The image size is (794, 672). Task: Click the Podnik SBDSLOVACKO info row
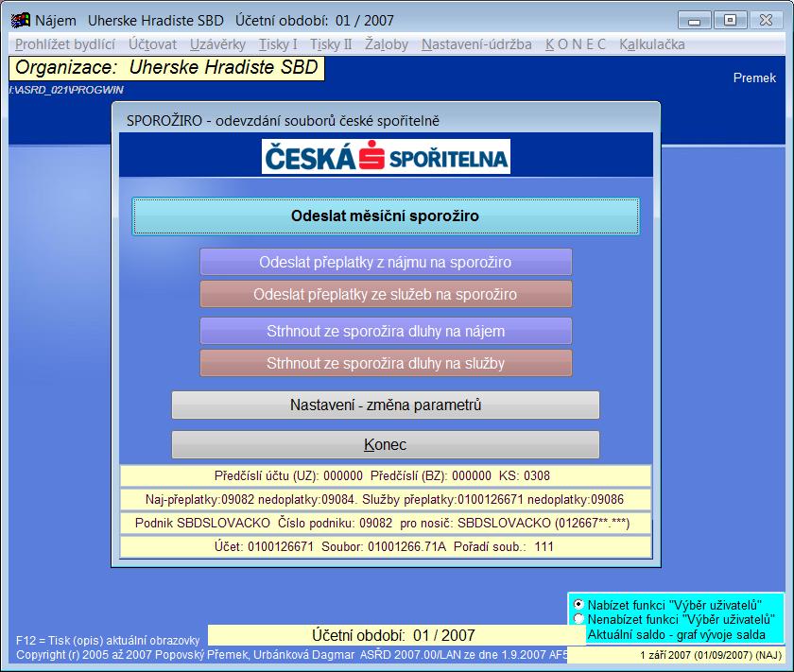[386, 523]
